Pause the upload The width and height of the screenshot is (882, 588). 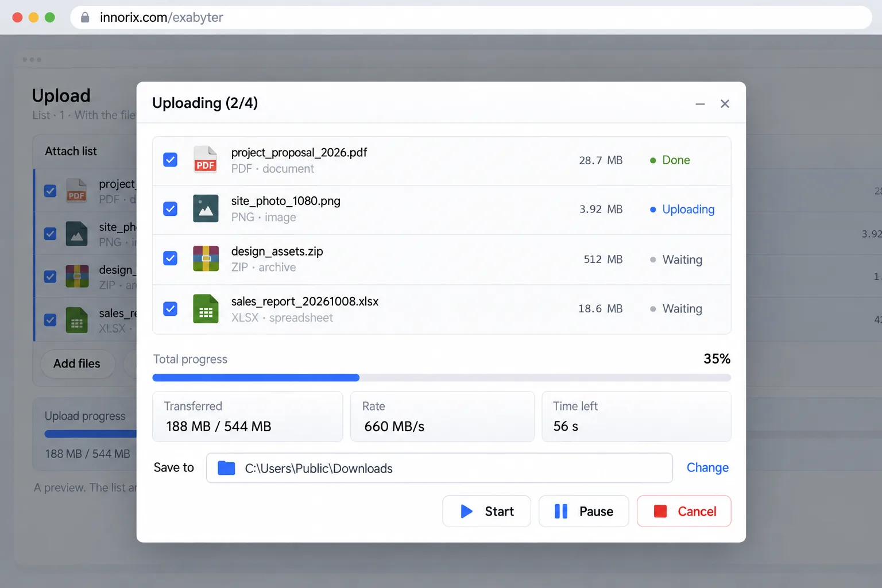583,511
